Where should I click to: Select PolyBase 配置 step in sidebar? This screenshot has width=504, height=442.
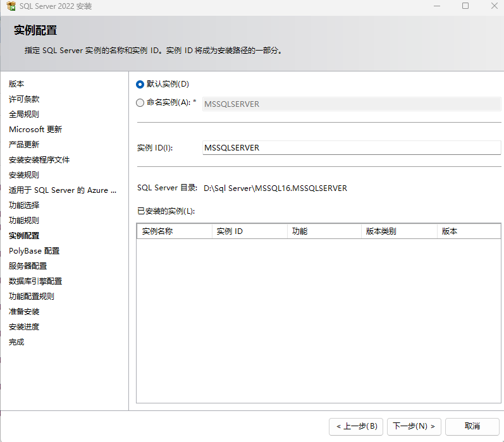pyautogui.click(x=34, y=251)
